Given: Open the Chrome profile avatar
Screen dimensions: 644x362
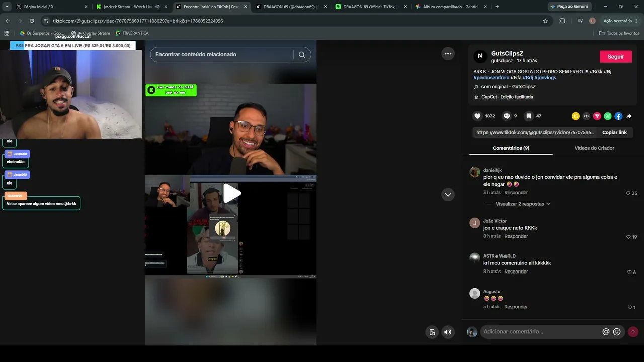Looking at the screenshot, I should click(592, 21).
